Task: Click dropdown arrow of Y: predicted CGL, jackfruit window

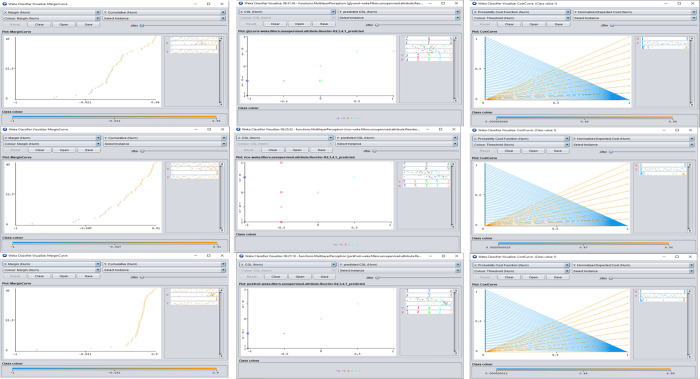Action: (458, 265)
